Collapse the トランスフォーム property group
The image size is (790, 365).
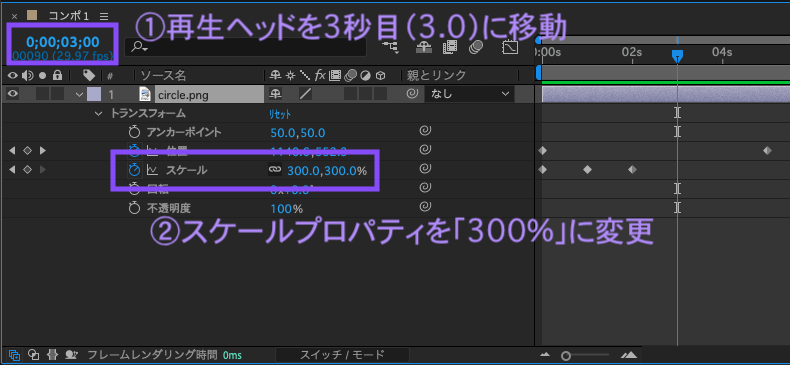[x=99, y=113]
